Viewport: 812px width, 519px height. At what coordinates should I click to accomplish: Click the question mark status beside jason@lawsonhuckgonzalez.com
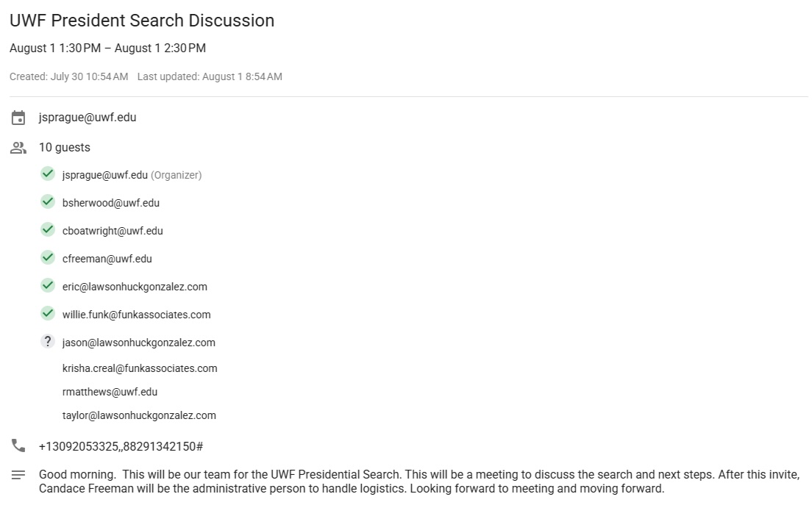pos(48,341)
